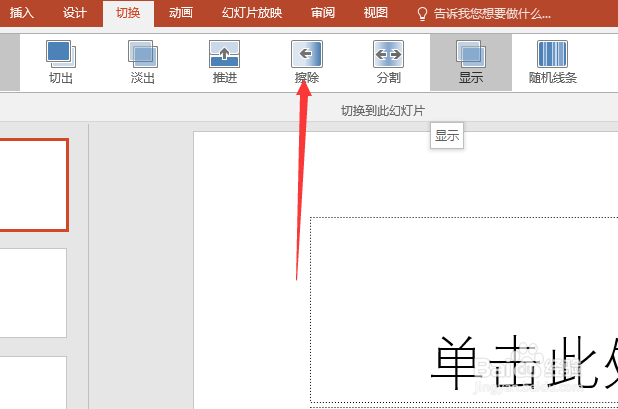Click the 告诉我您想要做什么 search box
This screenshot has height=409, width=618.
coord(492,14)
